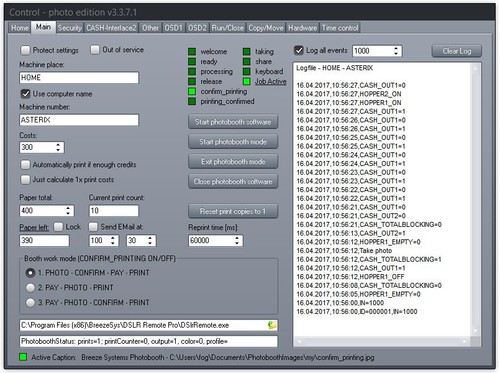Screen dimensions: 500x373
Task: Click the log events count stepper arrows
Action: pyautogui.click(x=396, y=51)
